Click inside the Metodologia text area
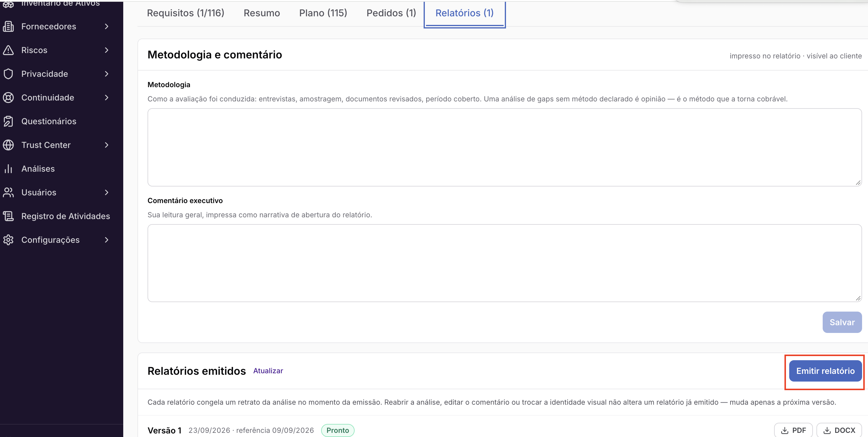This screenshot has height=437, width=868. click(505, 147)
